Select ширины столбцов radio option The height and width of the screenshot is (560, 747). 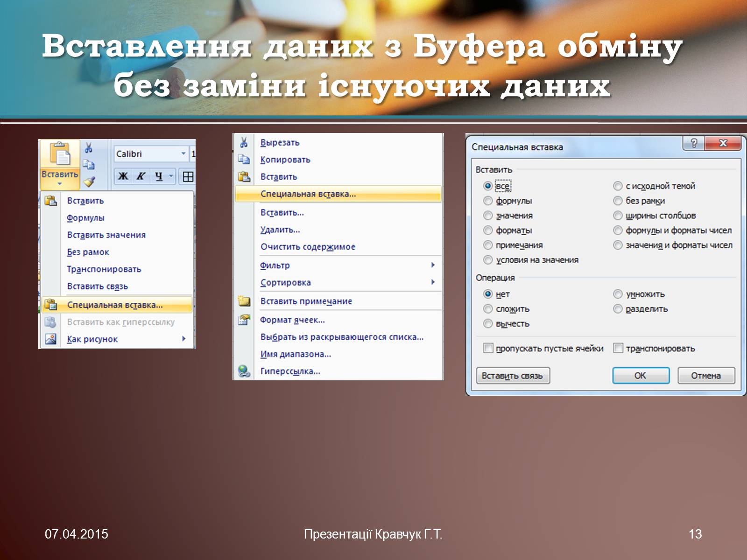[618, 216]
